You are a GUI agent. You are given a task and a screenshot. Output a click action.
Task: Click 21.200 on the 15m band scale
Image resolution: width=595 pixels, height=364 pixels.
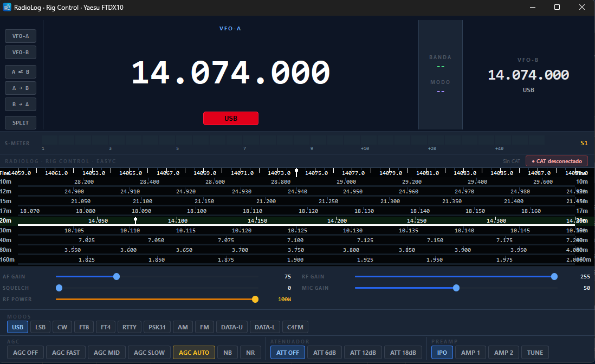pyautogui.click(x=266, y=201)
